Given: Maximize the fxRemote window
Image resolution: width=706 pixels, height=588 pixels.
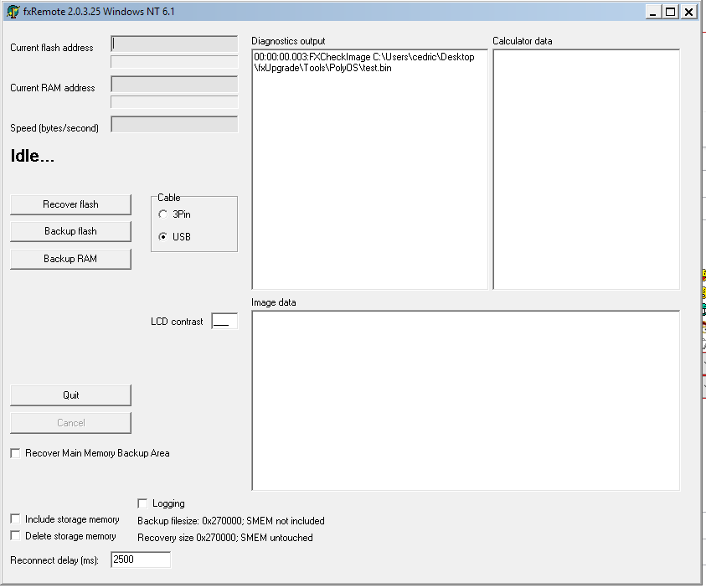Looking at the screenshot, I should (671, 12).
